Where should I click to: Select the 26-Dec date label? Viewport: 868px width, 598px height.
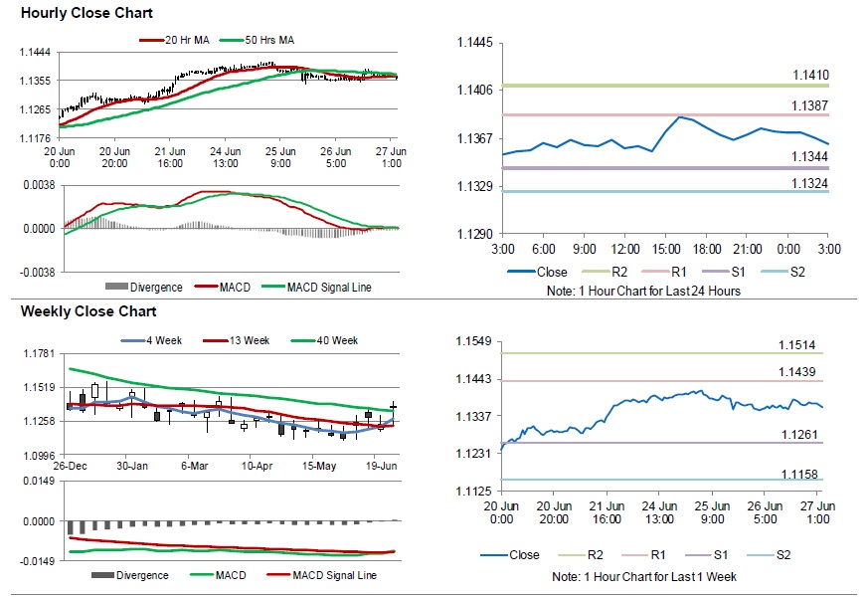pos(70,466)
